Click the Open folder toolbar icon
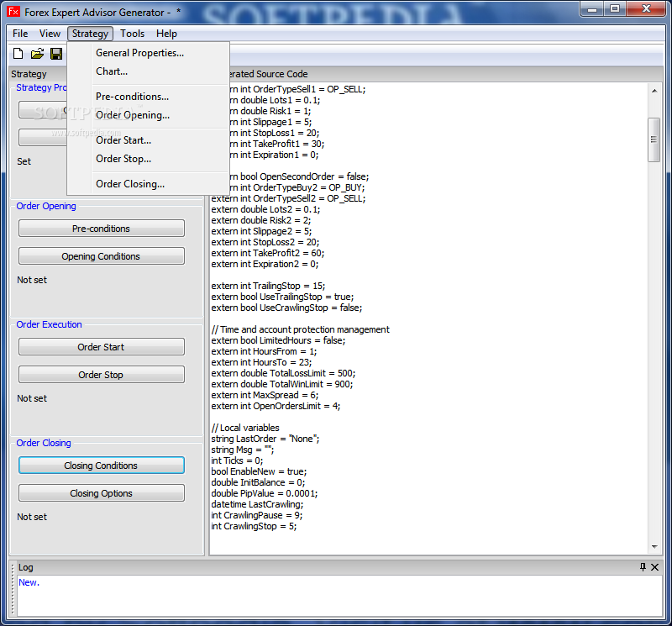672x626 pixels. pos(37,54)
